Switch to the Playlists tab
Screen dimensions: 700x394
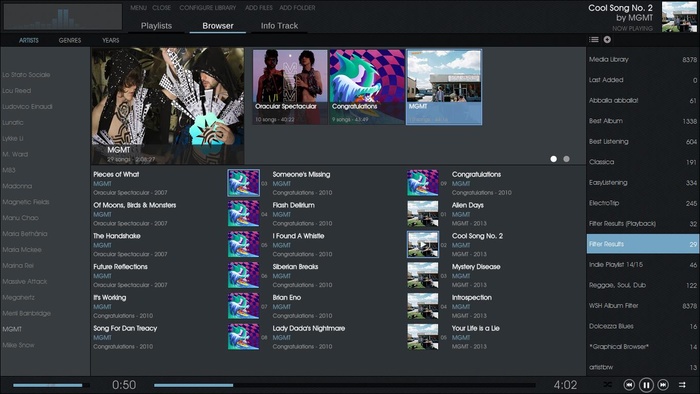[x=156, y=26]
